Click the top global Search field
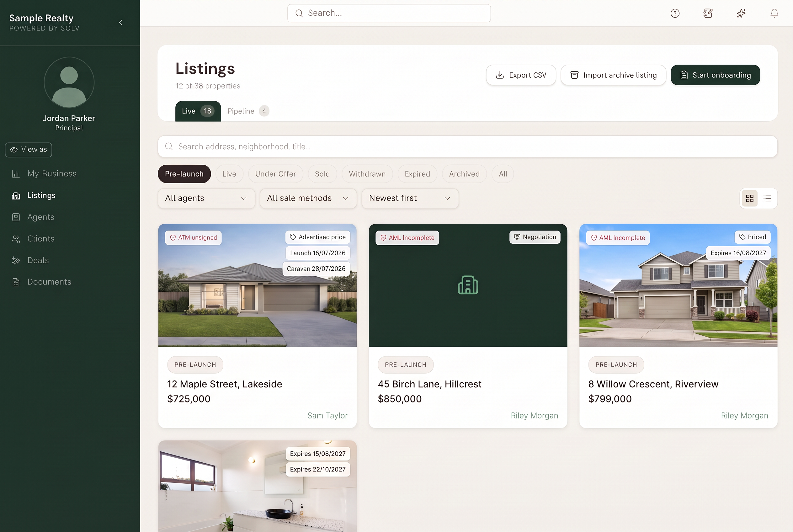This screenshot has width=793, height=532. tap(389, 13)
